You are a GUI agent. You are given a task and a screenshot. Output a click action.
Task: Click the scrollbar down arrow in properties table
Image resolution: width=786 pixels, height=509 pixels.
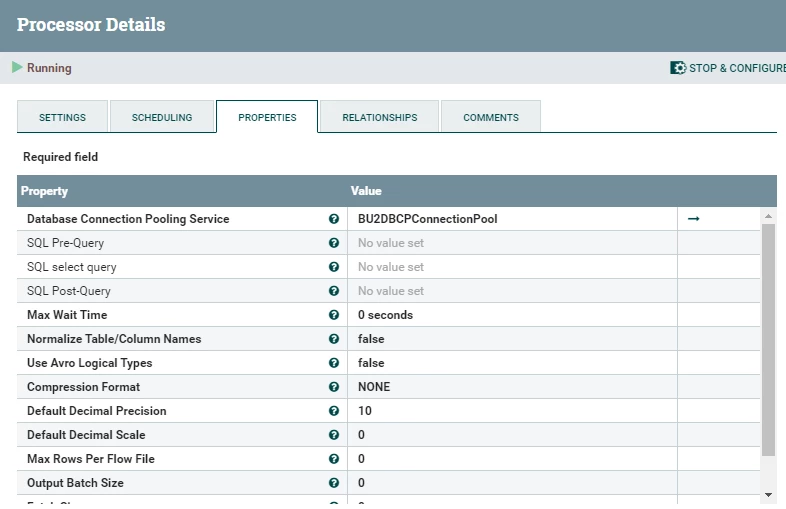(x=768, y=495)
